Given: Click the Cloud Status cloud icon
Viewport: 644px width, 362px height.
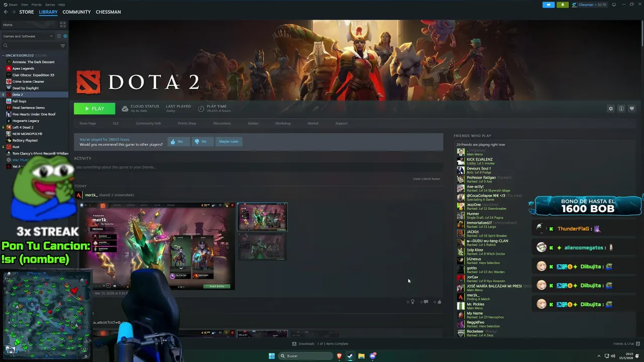Looking at the screenshot, I should click(x=125, y=109).
